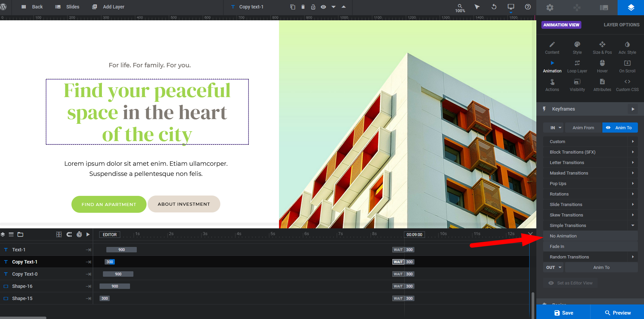Open the desktop device preview selector
644x319 pixels.
coord(511,7)
